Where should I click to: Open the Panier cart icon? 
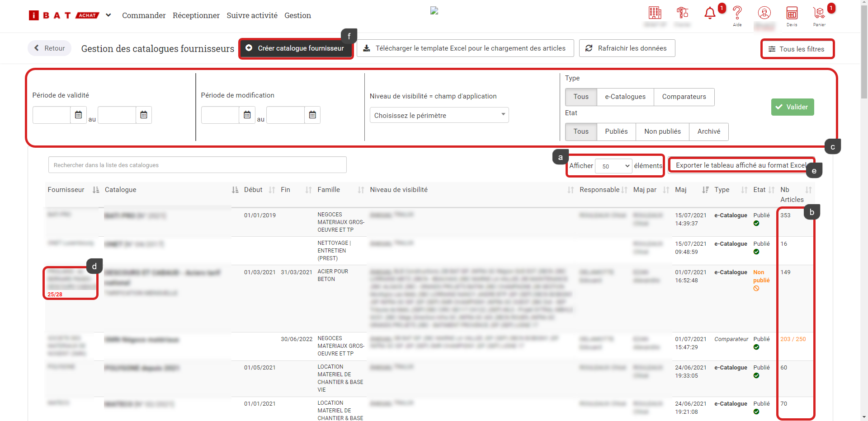pos(819,14)
